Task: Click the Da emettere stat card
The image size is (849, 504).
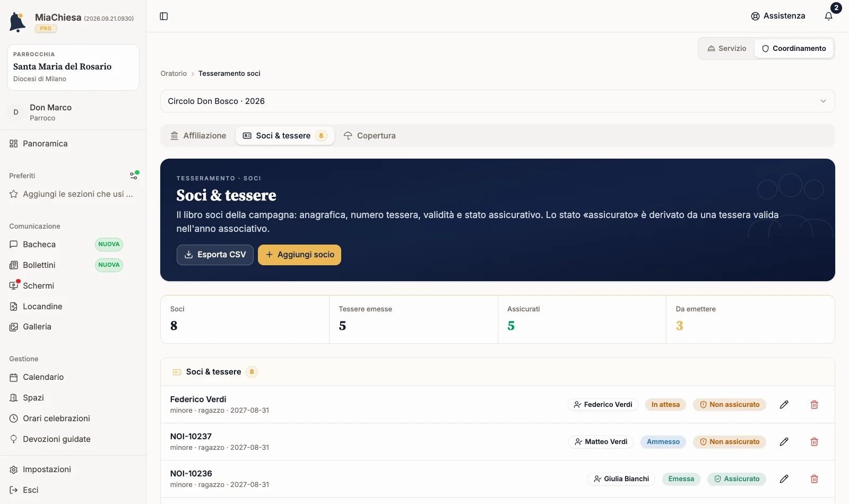Action: pyautogui.click(x=750, y=319)
